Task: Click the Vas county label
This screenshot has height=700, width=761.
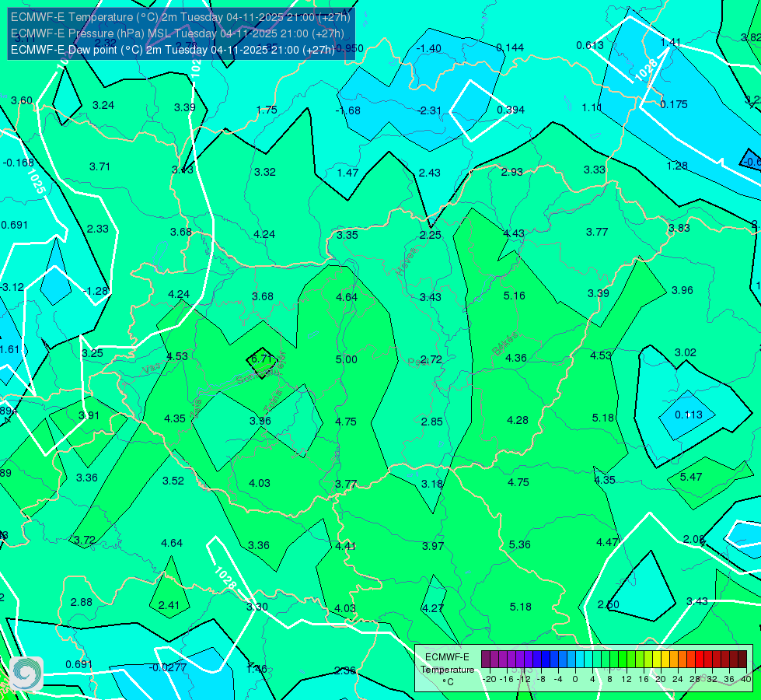Action: tap(152, 369)
